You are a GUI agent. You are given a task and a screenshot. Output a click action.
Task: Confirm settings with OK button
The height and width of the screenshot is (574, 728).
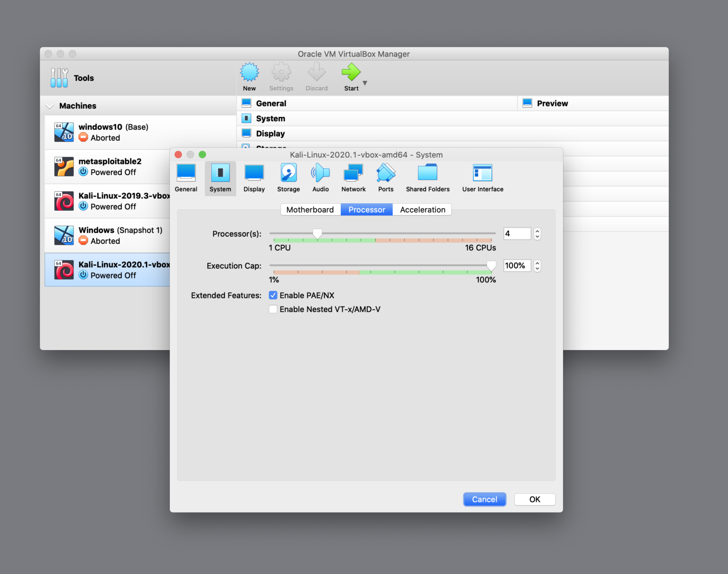coord(535,499)
